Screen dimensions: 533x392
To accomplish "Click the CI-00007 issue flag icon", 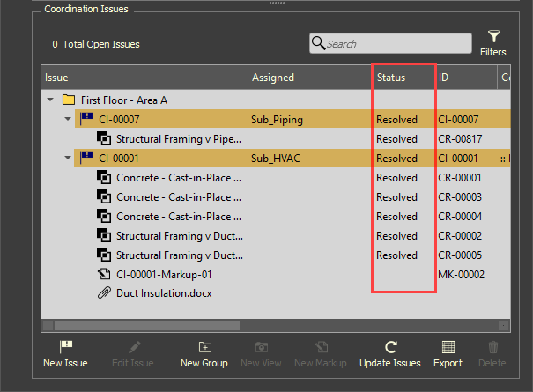I will 86,119.
